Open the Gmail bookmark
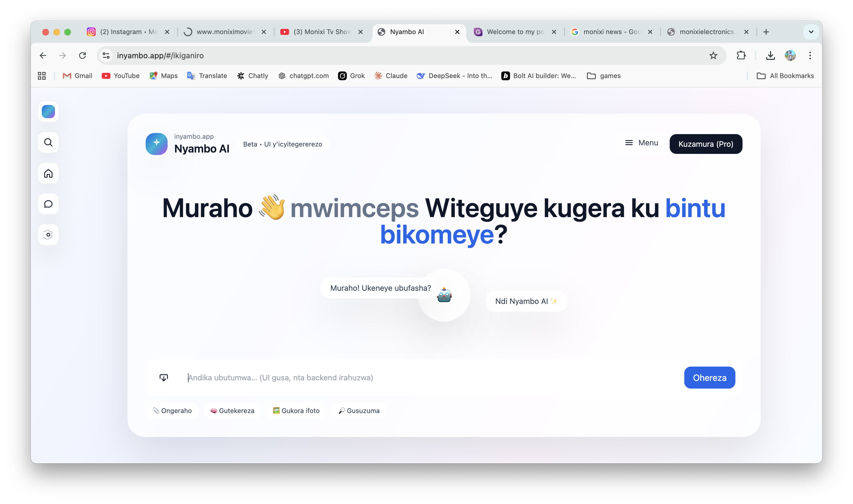The height and width of the screenshot is (504, 853). coord(77,76)
